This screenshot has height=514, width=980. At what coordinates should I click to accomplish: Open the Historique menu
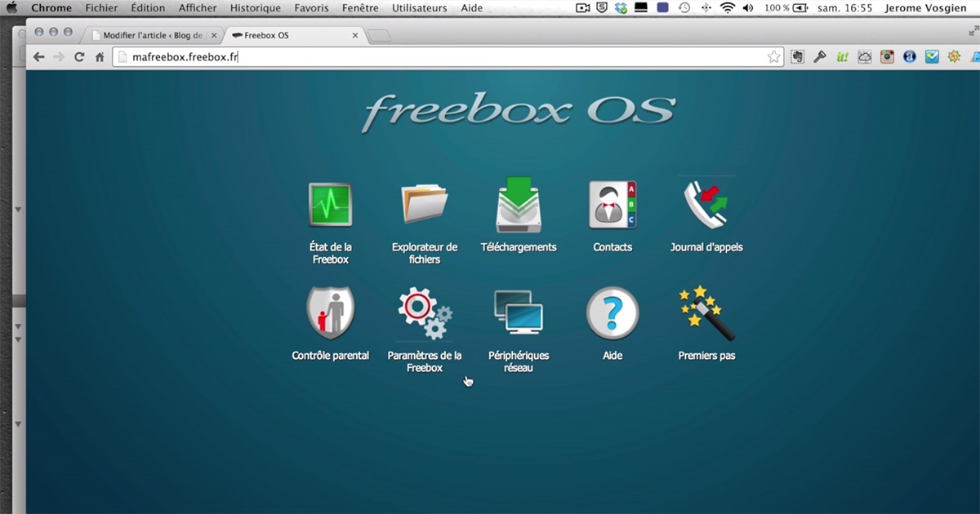(x=256, y=8)
